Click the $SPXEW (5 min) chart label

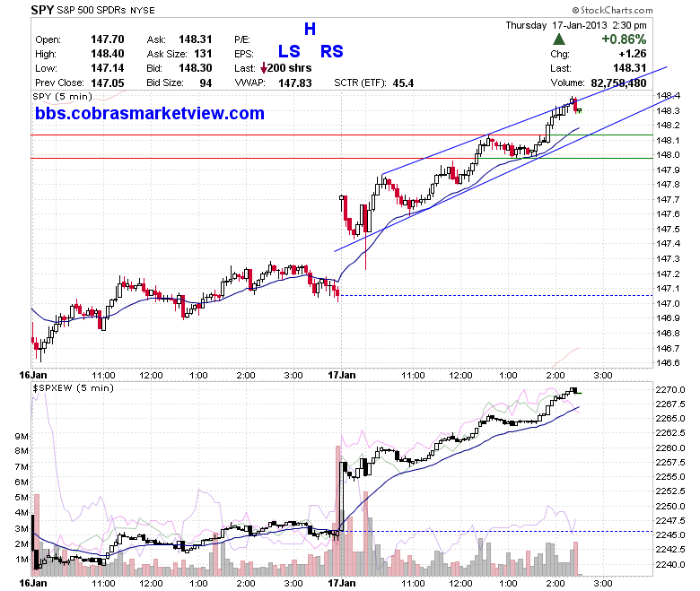pyautogui.click(x=73, y=388)
